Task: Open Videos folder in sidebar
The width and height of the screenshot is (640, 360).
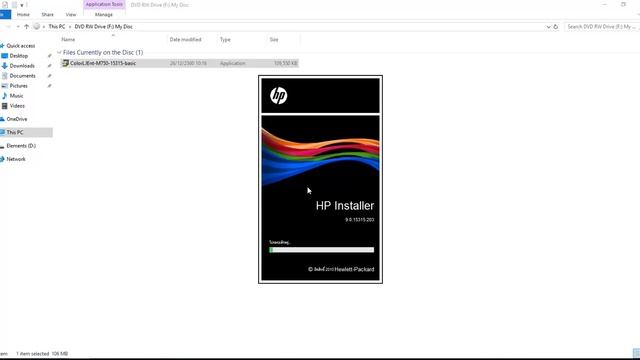Action: (x=17, y=106)
